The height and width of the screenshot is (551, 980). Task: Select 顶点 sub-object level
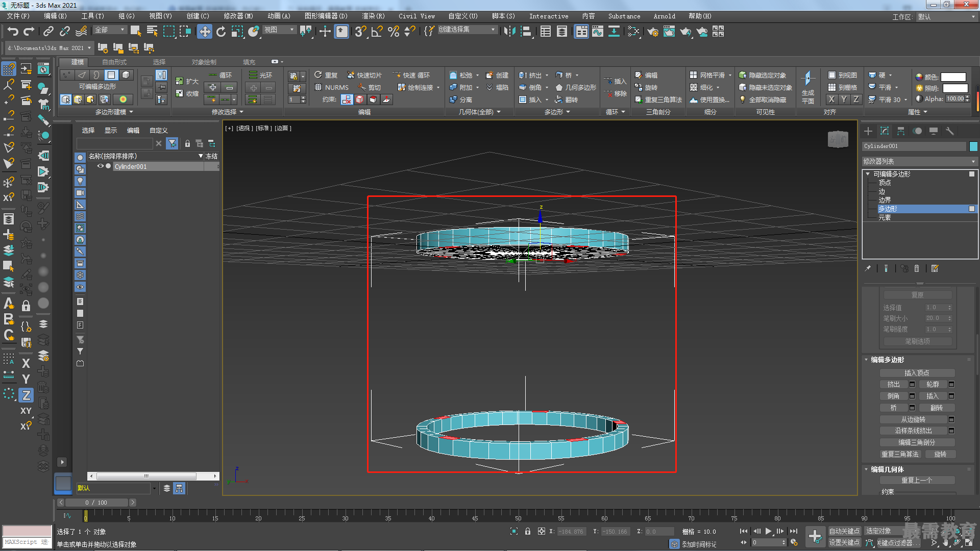tap(885, 183)
